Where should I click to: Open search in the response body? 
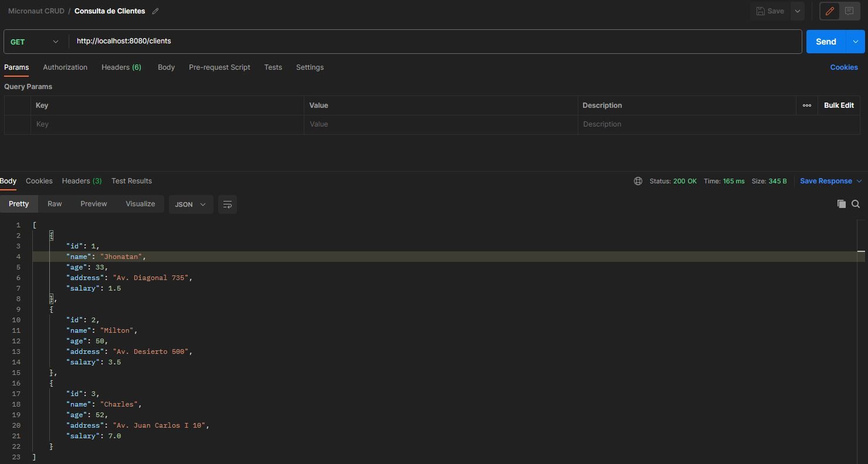856,204
